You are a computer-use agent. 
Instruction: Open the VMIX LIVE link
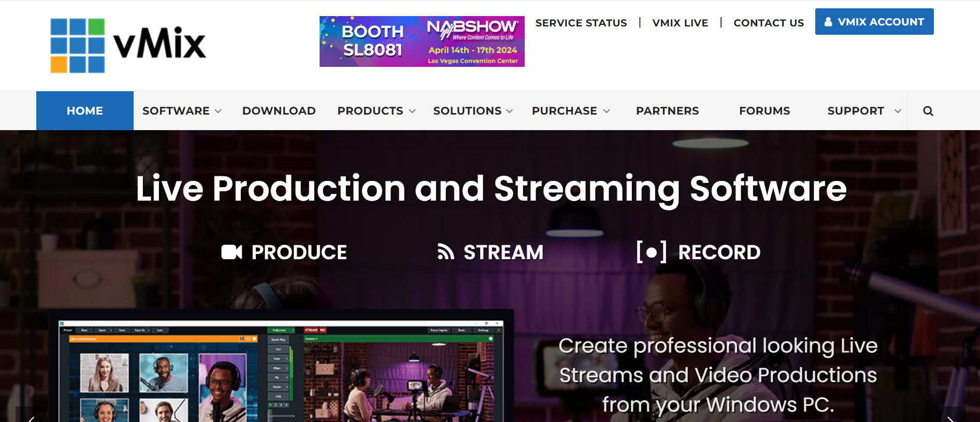coord(680,23)
